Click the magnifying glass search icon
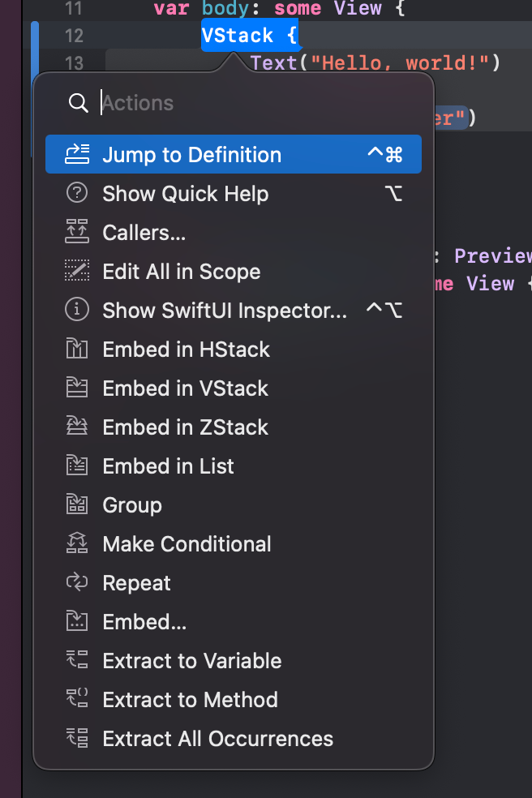Viewport: 532px width, 798px height. 78,103
